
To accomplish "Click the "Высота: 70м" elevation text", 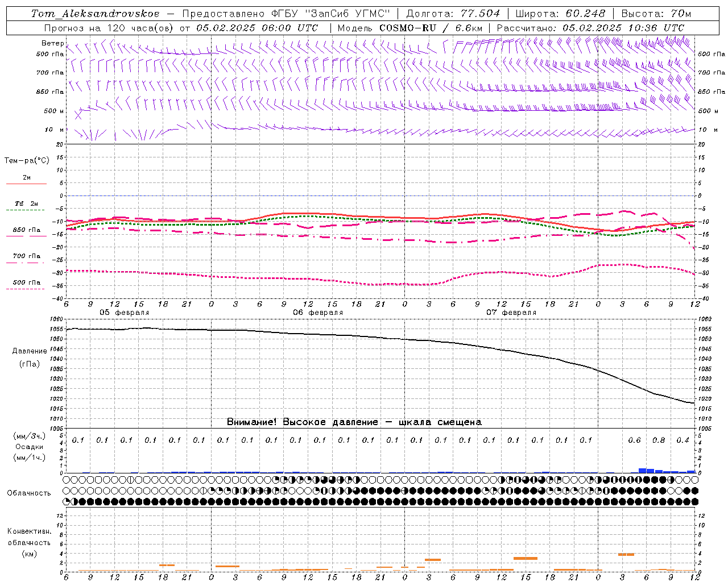I will click(656, 14).
